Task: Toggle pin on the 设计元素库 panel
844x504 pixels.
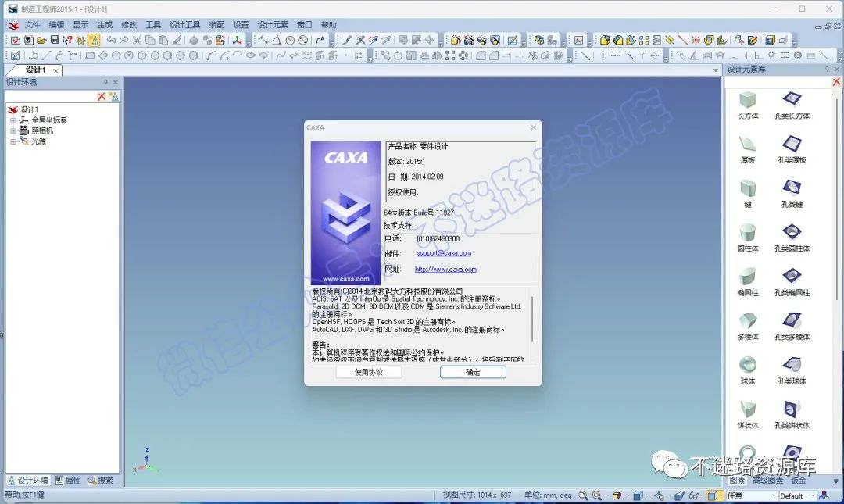Action: click(x=828, y=69)
